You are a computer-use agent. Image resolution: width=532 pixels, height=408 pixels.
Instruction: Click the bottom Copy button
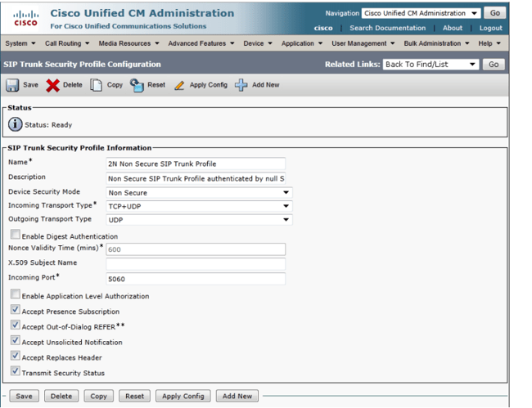(x=99, y=396)
